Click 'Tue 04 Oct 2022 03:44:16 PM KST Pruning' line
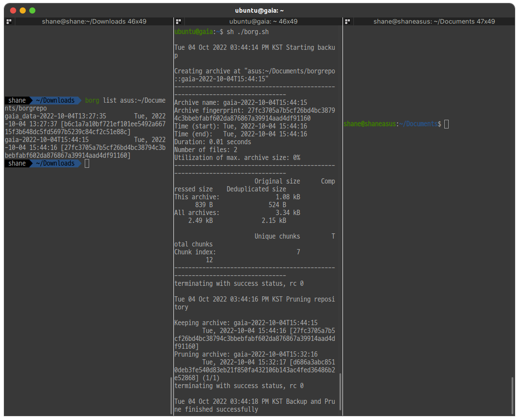Screen dimensions: 519x420 pyautogui.click(x=255, y=299)
